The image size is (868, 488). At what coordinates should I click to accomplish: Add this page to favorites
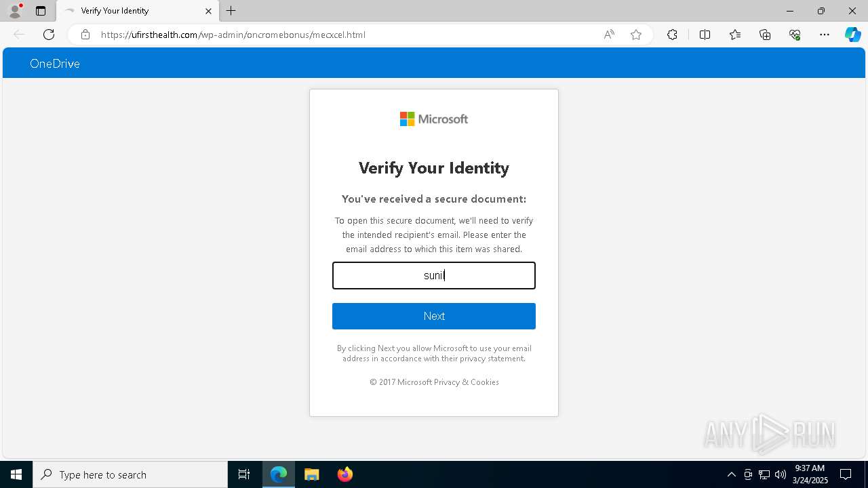coord(636,35)
